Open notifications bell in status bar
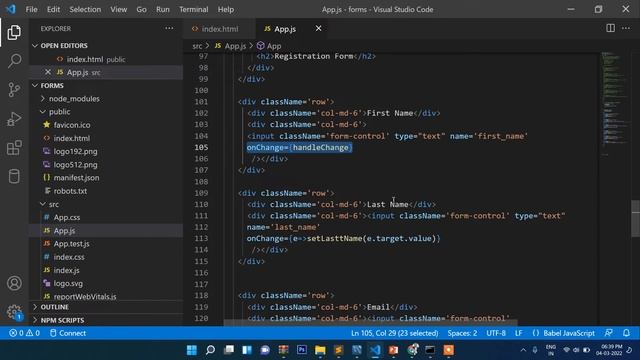 coord(626,333)
